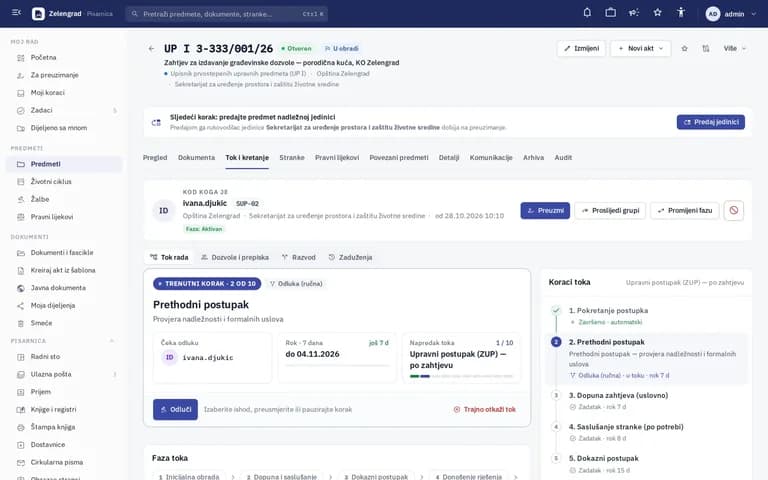Click phase Inicijalna obrada chip
Screen dimensions: 768x480
click(x=190, y=477)
